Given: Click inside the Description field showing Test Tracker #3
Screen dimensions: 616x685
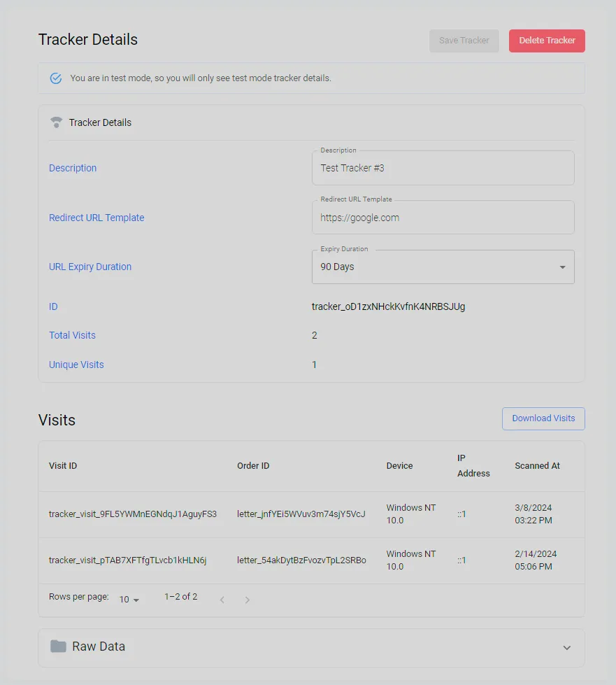Looking at the screenshot, I should point(443,168).
